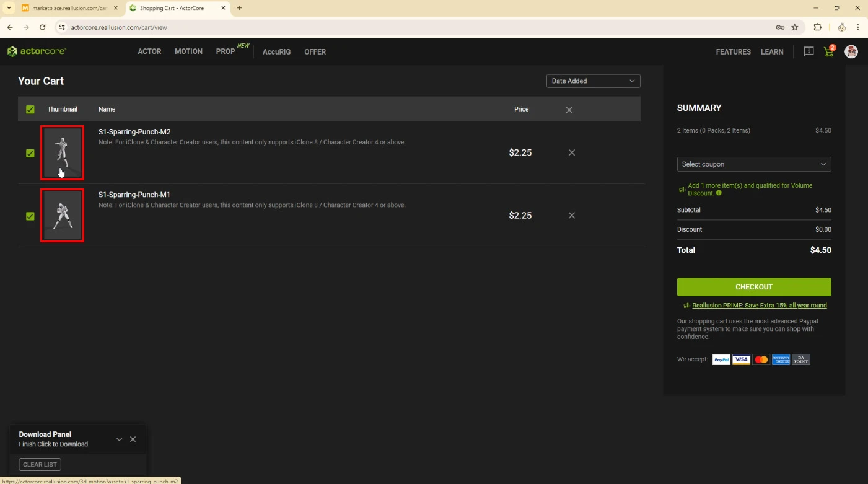Toggle the select-all checkbox in header

pos(30,110)
